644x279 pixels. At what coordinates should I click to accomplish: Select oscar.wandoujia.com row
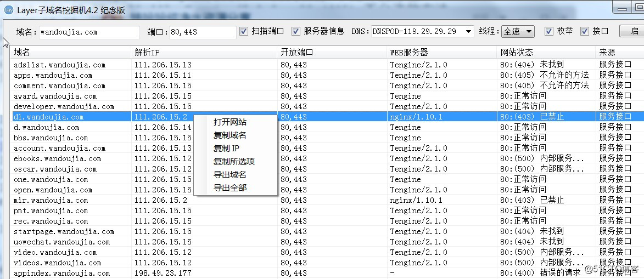point(327,169)
